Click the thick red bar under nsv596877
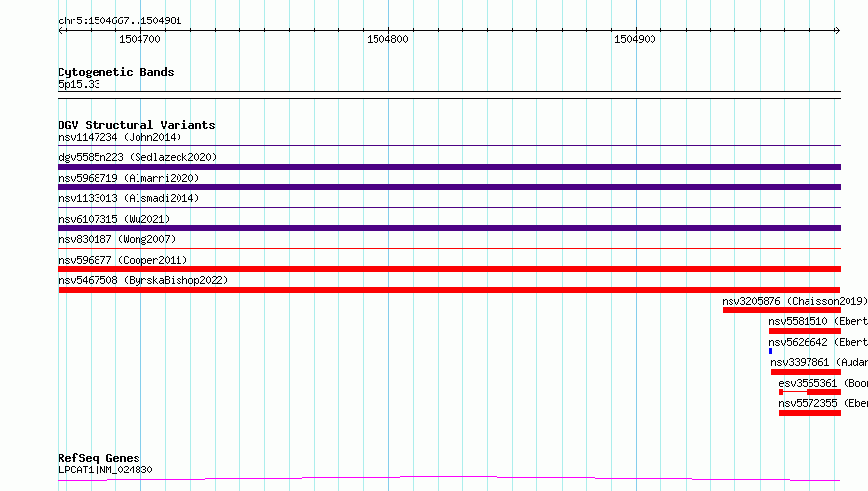Viewport: 868px width, 491px height. [449, 269]
